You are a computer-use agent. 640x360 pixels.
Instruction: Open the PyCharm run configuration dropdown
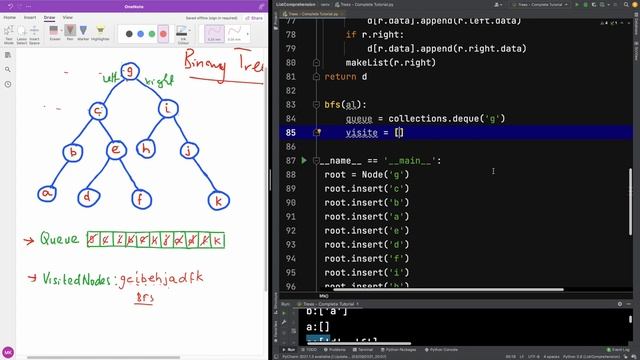point(540,4)
